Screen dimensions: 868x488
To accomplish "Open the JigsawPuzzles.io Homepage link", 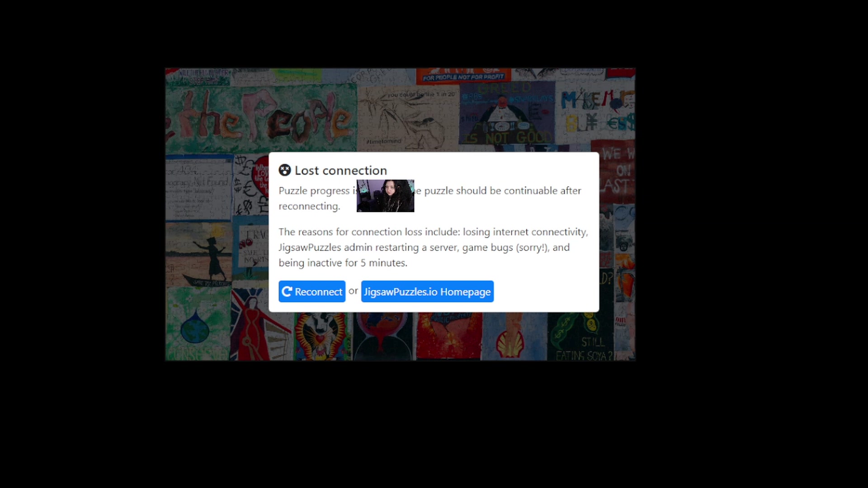I will [427, 291].
